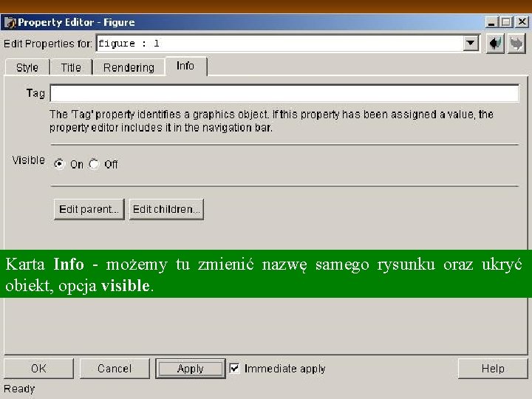Click the back navigation arrow icon

495,44
